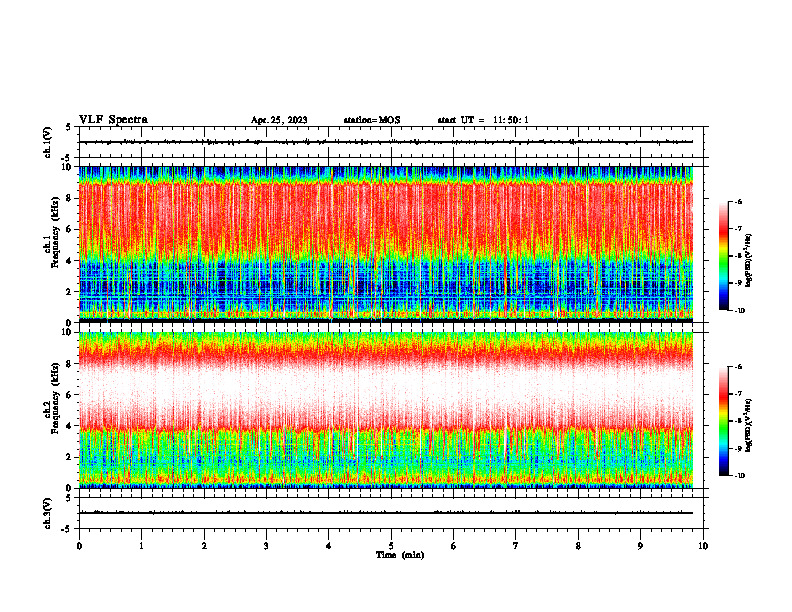792x612 pixels.
Task: Select the "start UT = 11:50: 1" text
Action: tap(483, 120)
